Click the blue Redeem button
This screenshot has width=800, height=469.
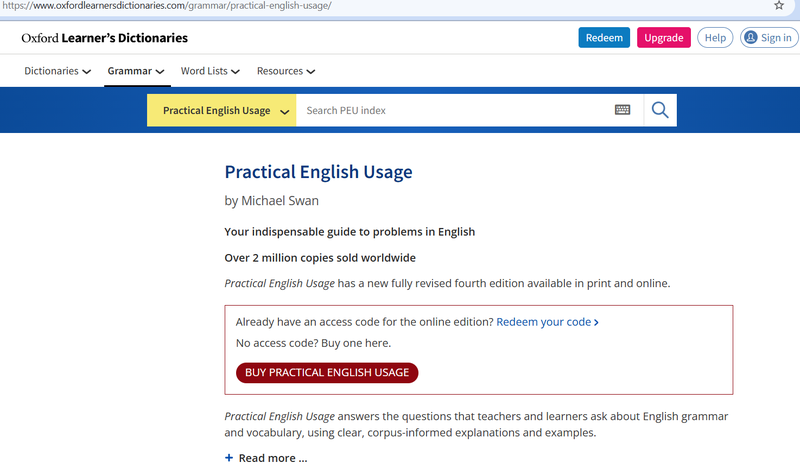[x=604, y=38]
